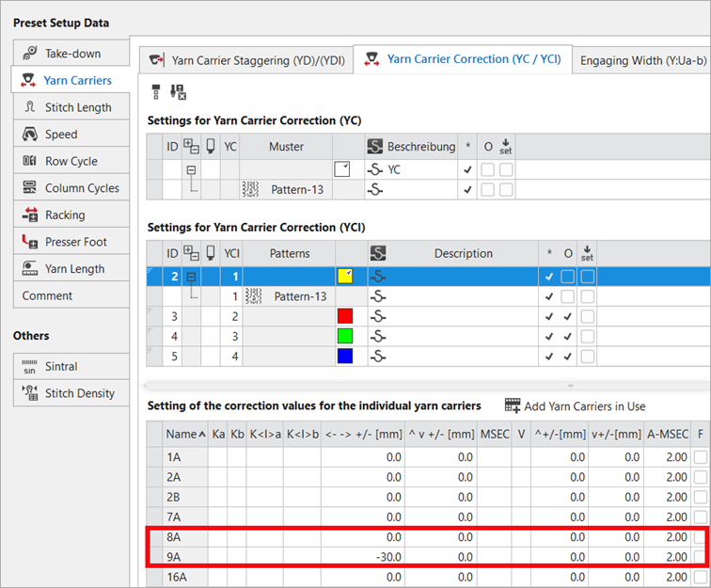Toggle the F checkbox for carrier 1A

pos(700,456)
